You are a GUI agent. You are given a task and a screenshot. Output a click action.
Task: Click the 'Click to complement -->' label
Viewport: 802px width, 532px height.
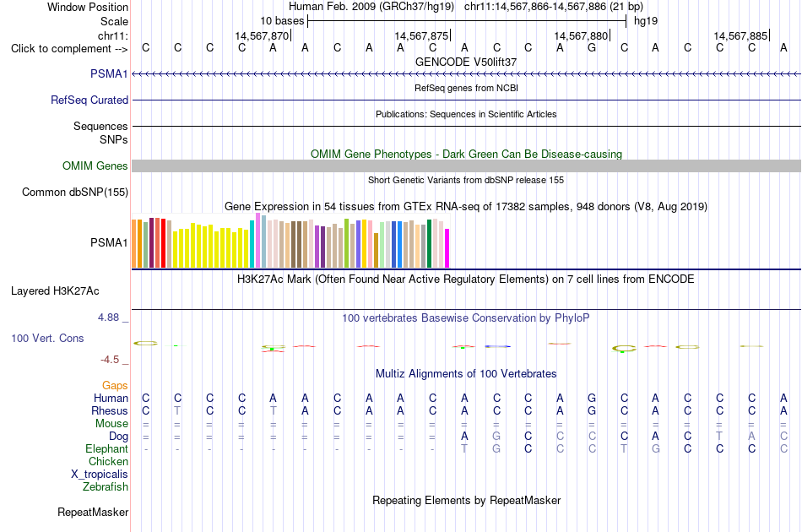point(69,49)
